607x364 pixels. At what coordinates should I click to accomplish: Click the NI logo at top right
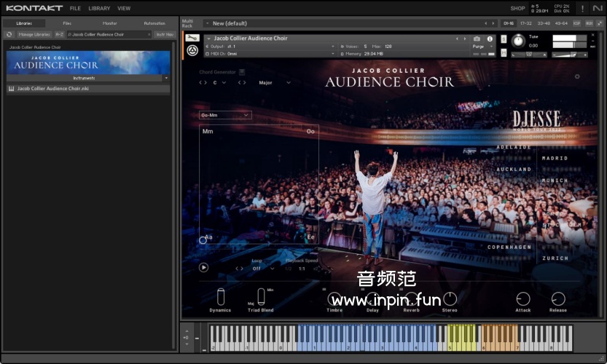(598, 8)
